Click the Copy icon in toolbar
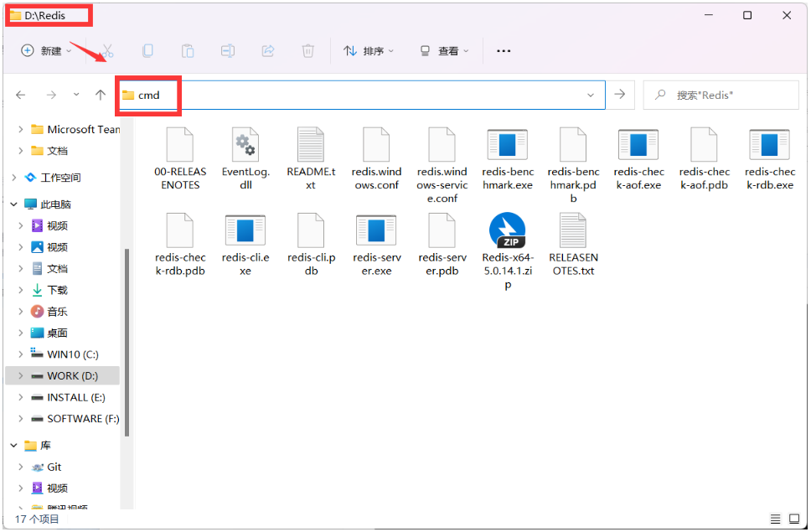This screenshot has width=811, height=532. coord(147,51)
